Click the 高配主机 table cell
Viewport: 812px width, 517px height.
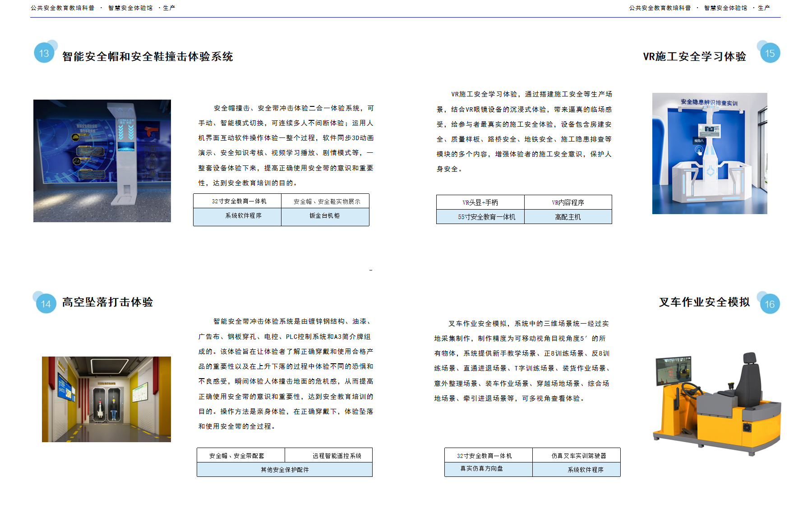(568, 217)
